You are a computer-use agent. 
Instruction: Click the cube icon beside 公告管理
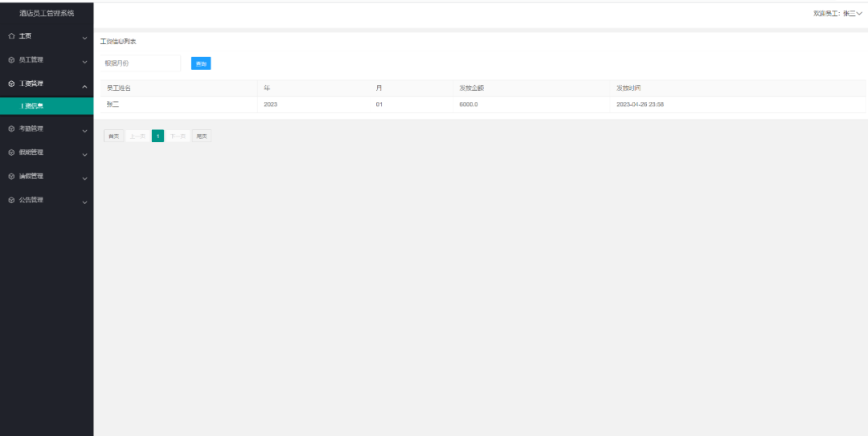point(11,200)
